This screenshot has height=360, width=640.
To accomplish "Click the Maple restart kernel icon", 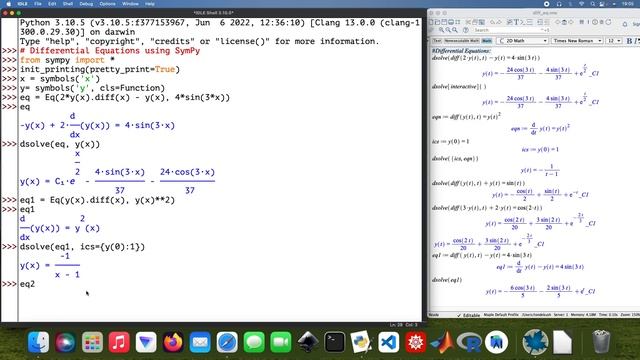I will click(608, 22).
